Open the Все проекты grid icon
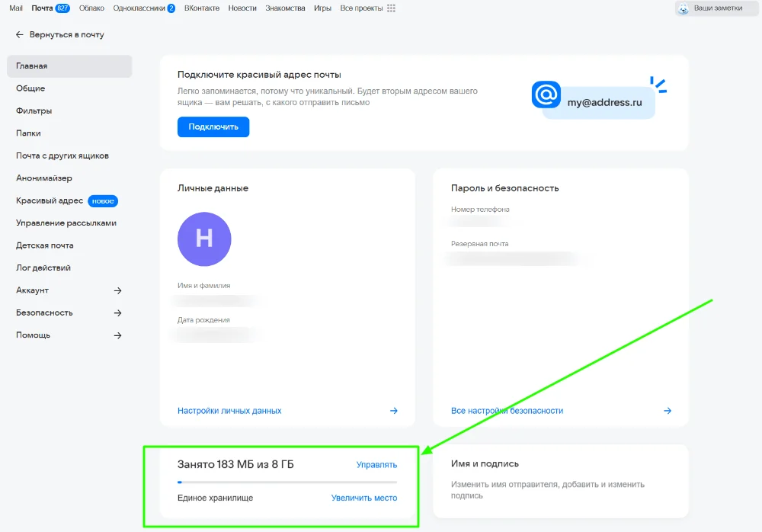762x532 pixels. tap(391, 8)
